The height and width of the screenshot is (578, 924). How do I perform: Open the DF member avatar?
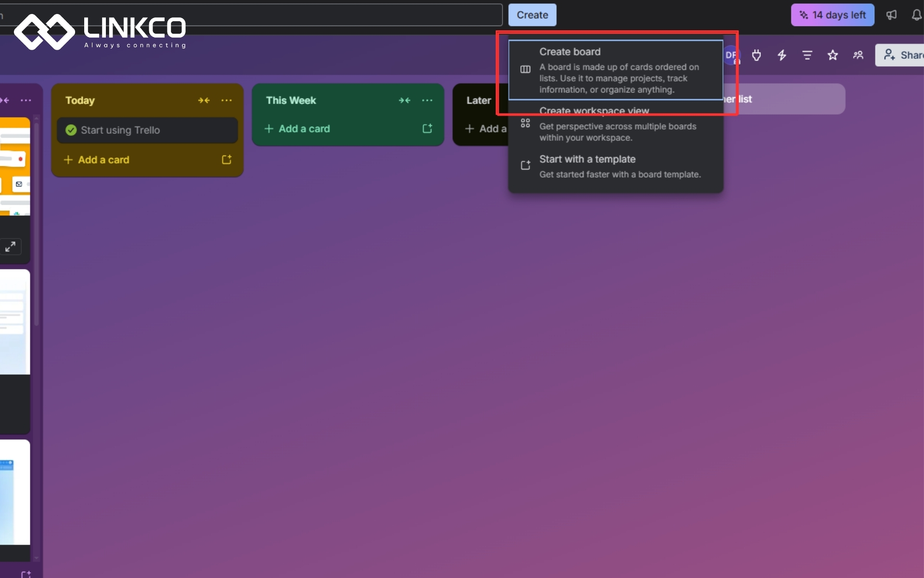click(731, 55)
